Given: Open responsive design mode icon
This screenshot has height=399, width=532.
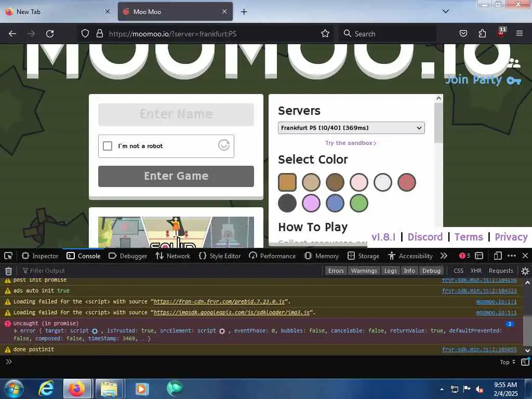Looking at the screenshot, I should [498, 256].
